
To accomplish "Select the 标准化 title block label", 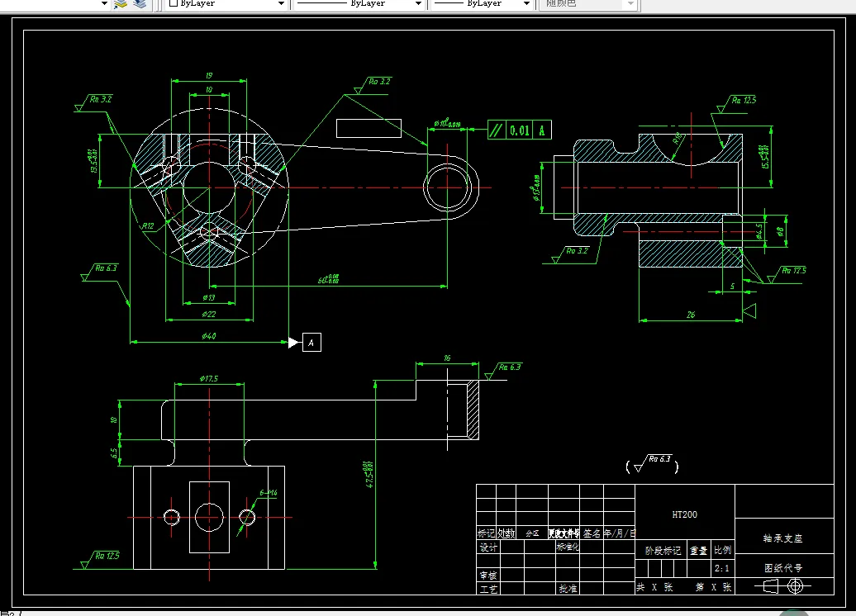I will tap(568, 547).
